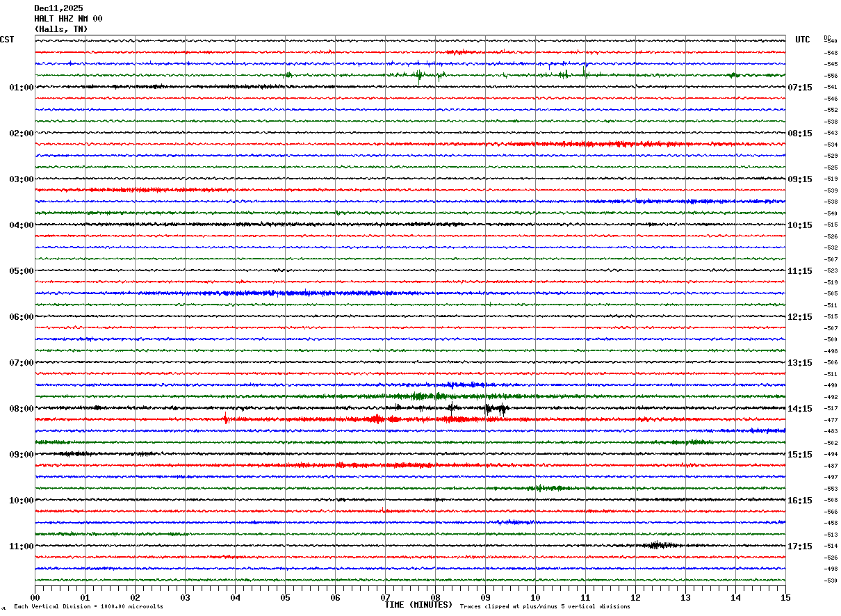This screenshot has width=841, height=616.
Task: Click minute tick label 03 on time axis
Action: pos(185,597)
